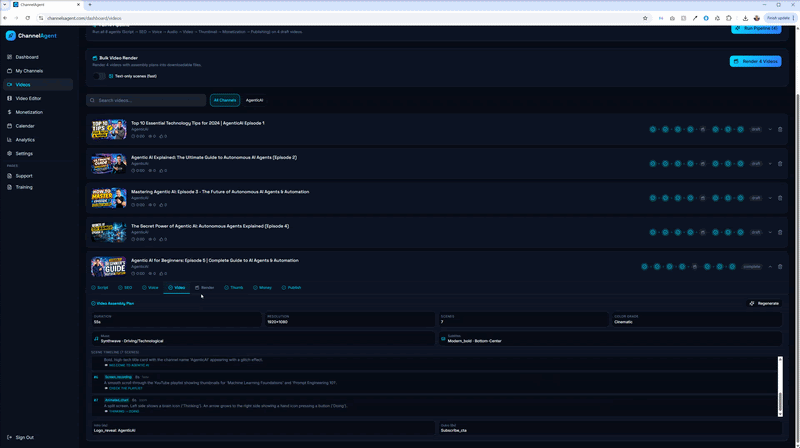Switch to the Render tab
Viewport: 800px width, 448px height.
tap(205, 288)
